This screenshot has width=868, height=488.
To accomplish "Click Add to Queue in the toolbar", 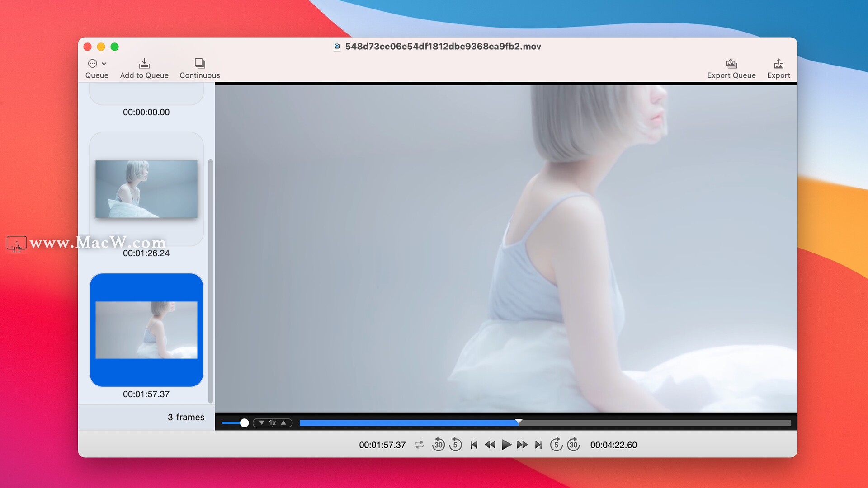I will [x=144, y=64].
